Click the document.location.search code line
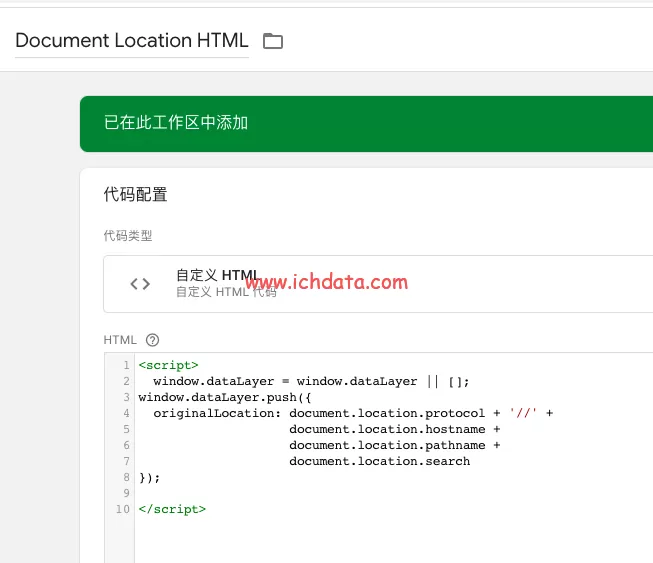The image size is (653, 563). [379, 461]
